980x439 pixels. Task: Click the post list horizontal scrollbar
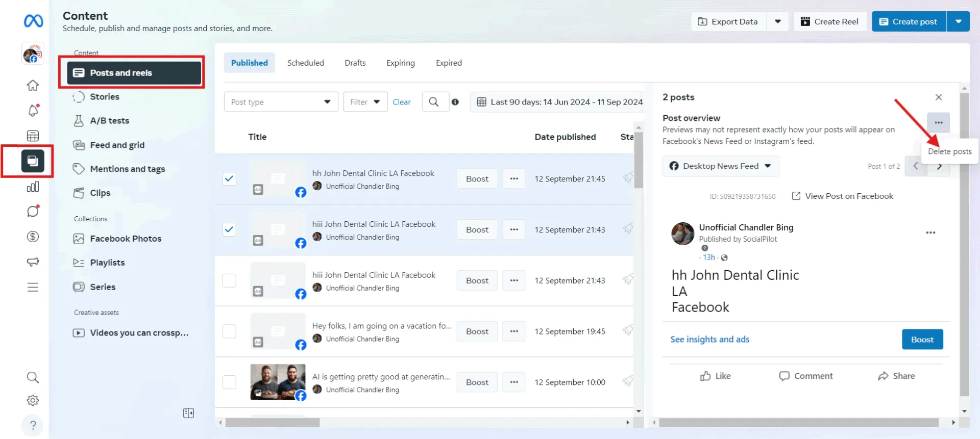[273, 423]
